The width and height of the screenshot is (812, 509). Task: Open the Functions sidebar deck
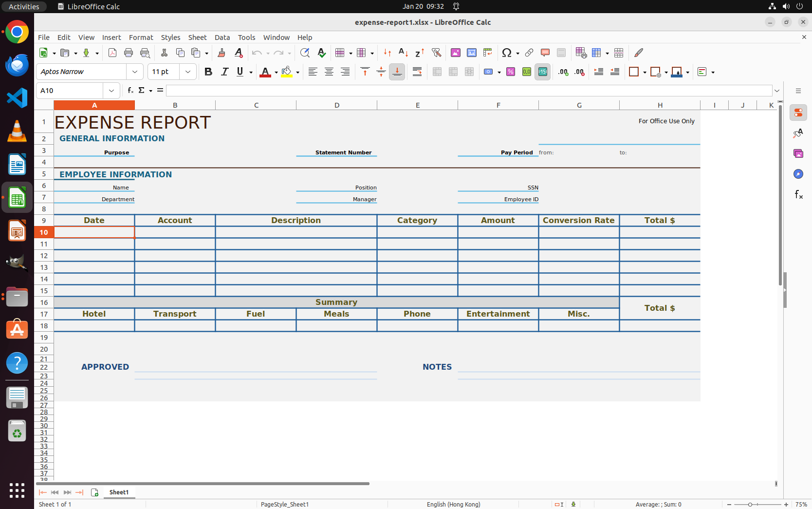click(798, 195)
